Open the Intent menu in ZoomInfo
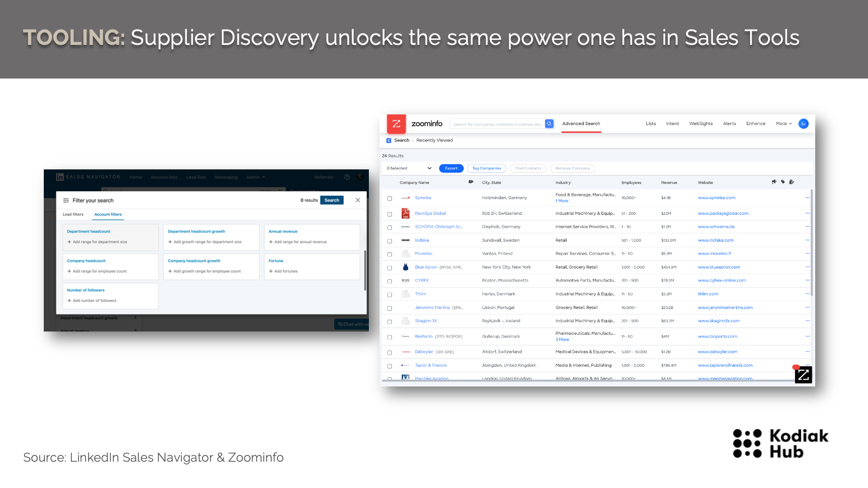868x488 pixels. (673, 123)
